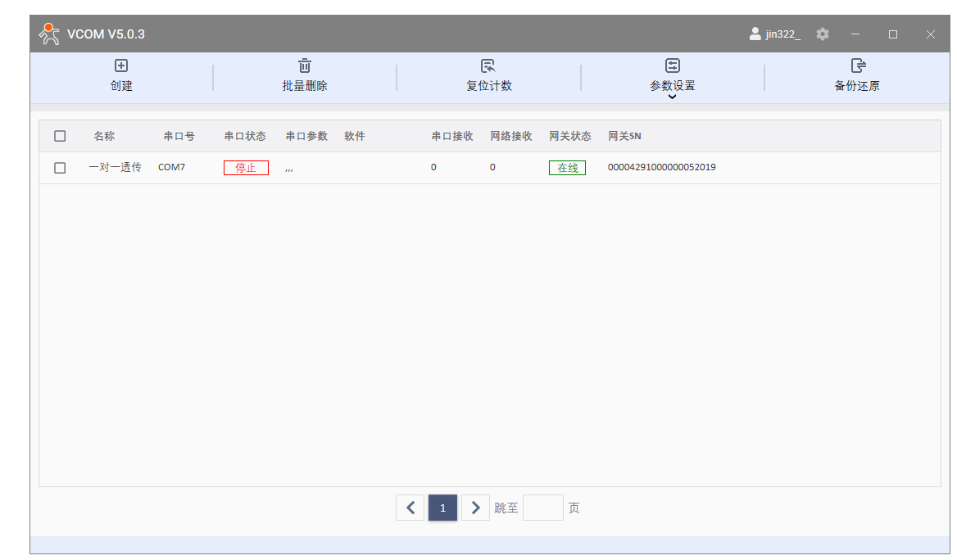Select page 1 in pagination
Screen dimensions: 957x560
coord(442,508)
